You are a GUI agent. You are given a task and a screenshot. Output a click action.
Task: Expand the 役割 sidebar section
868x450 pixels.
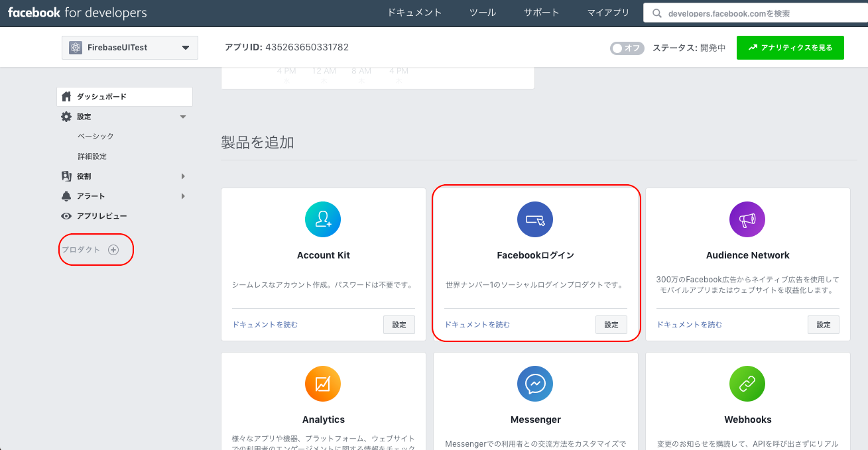[183, 176]
